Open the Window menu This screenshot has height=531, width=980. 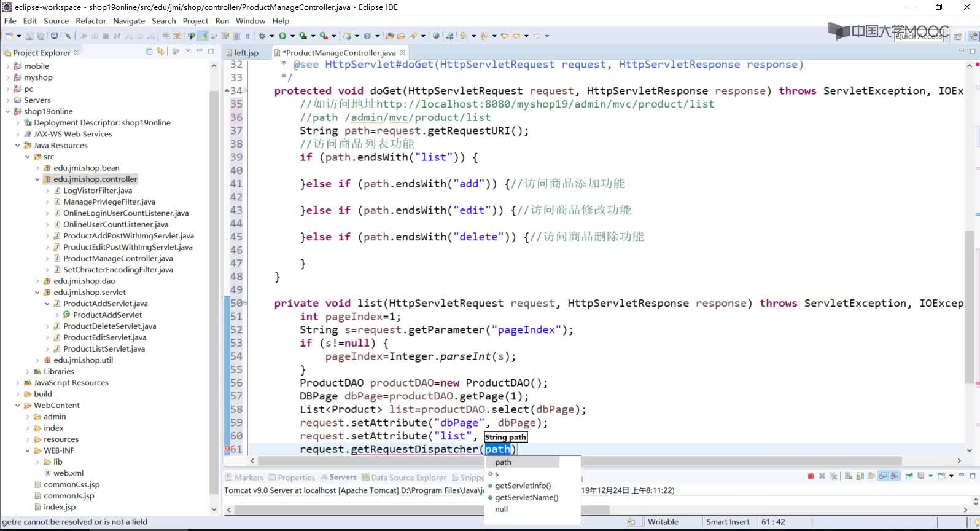(x=251, y=21)
